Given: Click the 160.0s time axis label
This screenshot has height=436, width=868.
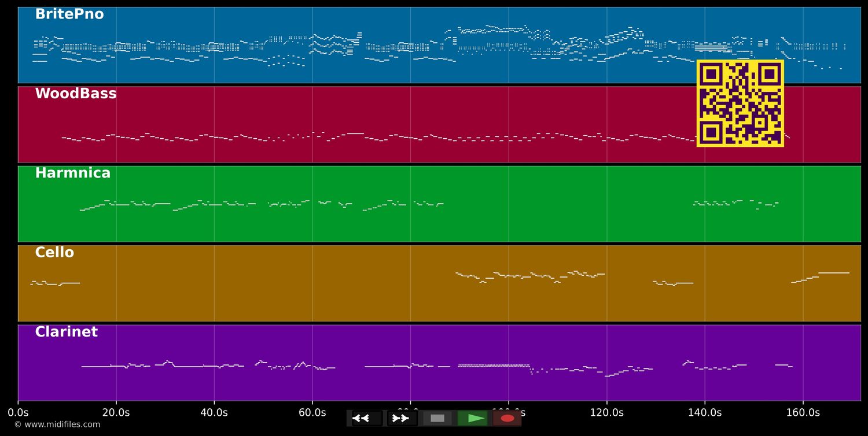Looking at the screenshot, I should click(x=803, y=413).
